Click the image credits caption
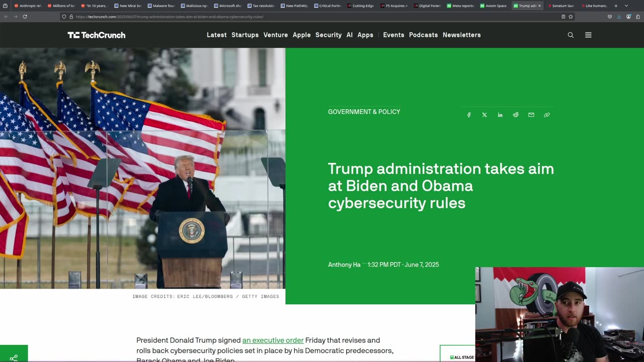Image resolution: width=644 pixels, height=362 pixels. pos(206,297)
